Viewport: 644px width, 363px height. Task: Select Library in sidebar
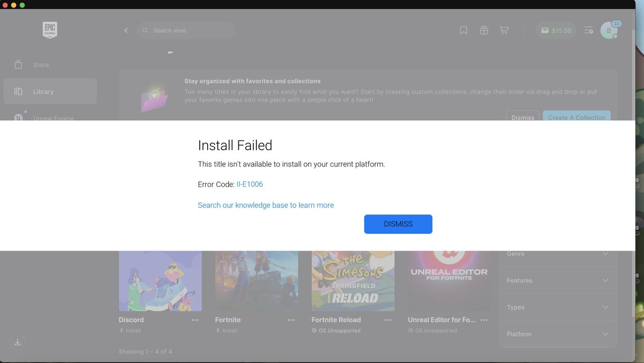tap(50, 92)
